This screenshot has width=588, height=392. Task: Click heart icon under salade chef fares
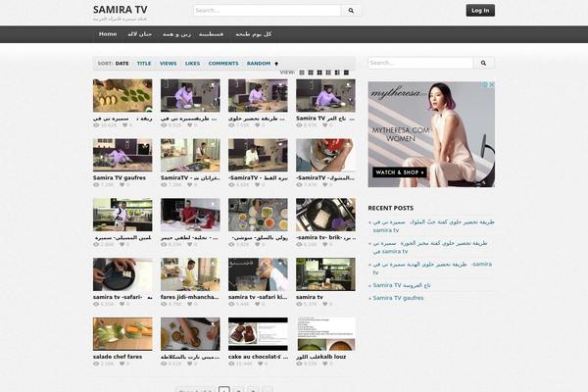(x=122, y=364)
